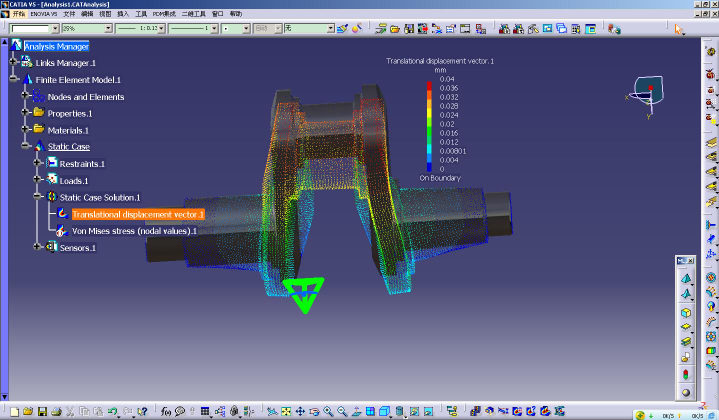
Task: Click the Analysis Manager root icon
Action: [x=16, y=45]
